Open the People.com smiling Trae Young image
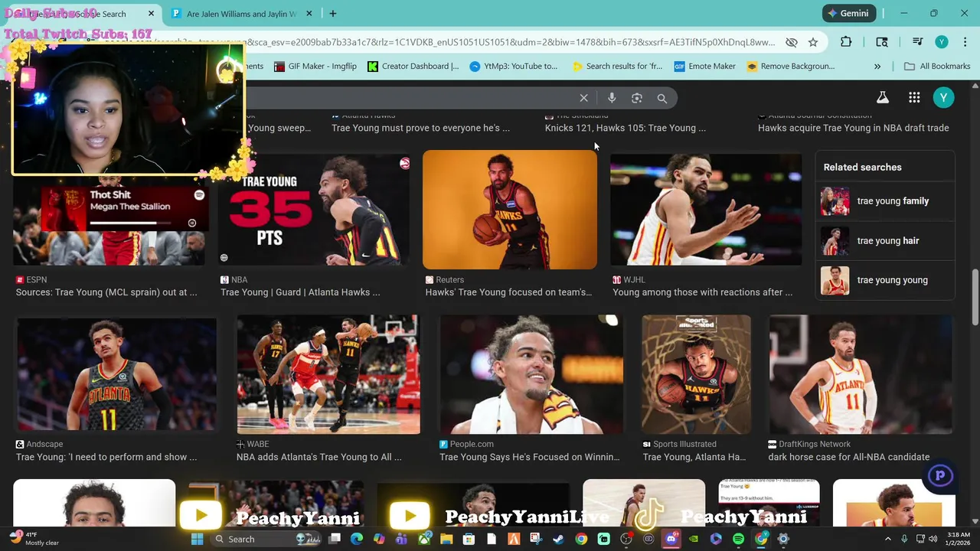This screenshot has height=551, width=980. tap(531, 374)
